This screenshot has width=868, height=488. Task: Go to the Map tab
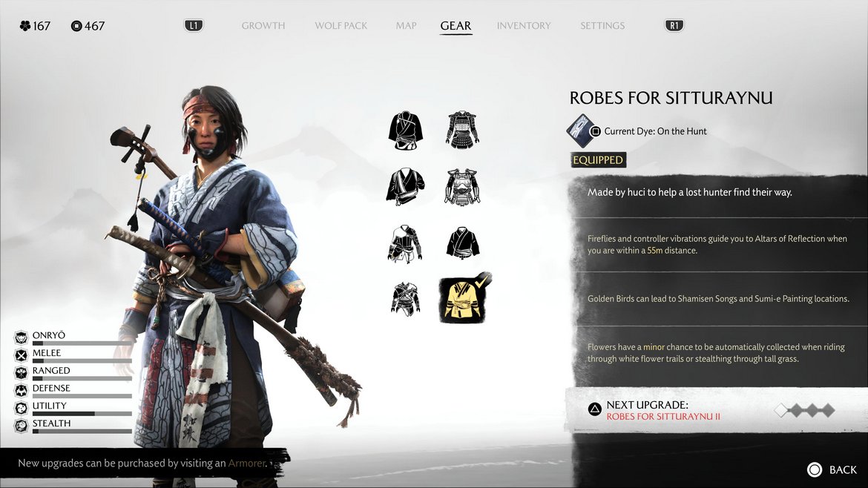[x=406, y=25]
